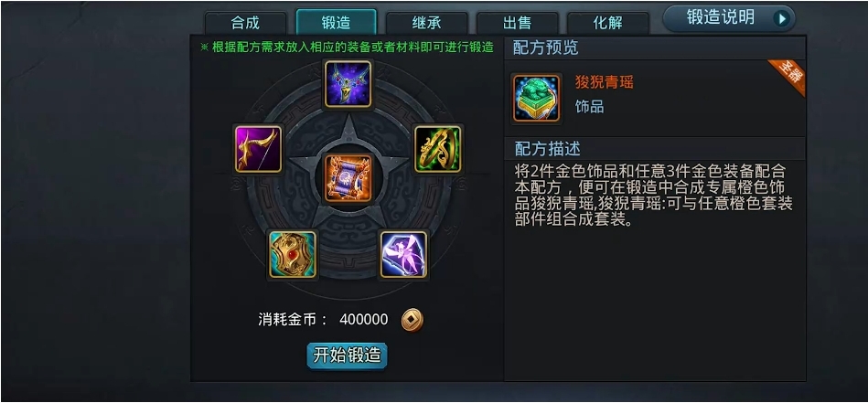Select the necklace item slot at top
The width and height of the screenshot is (868, 403).
point(348,84)
